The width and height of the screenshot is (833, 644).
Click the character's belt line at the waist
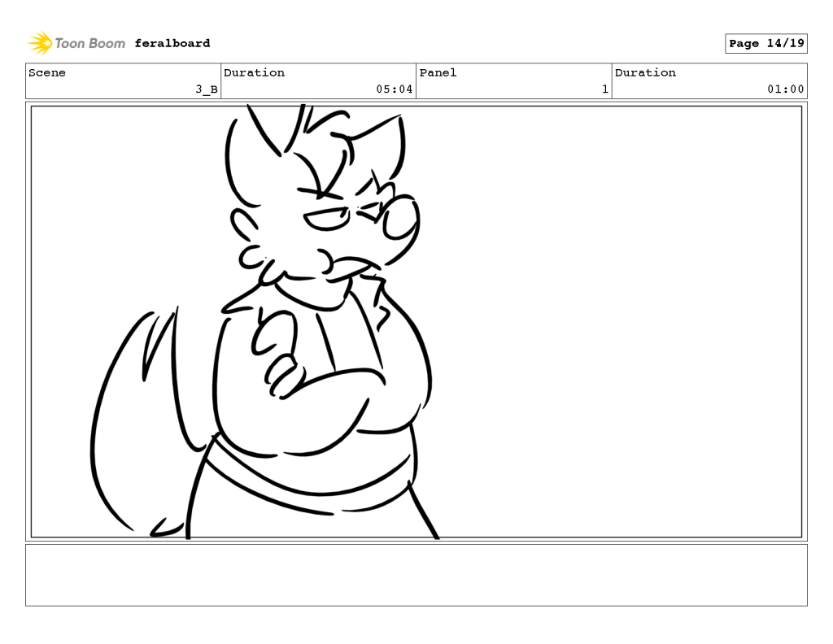point(309,484)
